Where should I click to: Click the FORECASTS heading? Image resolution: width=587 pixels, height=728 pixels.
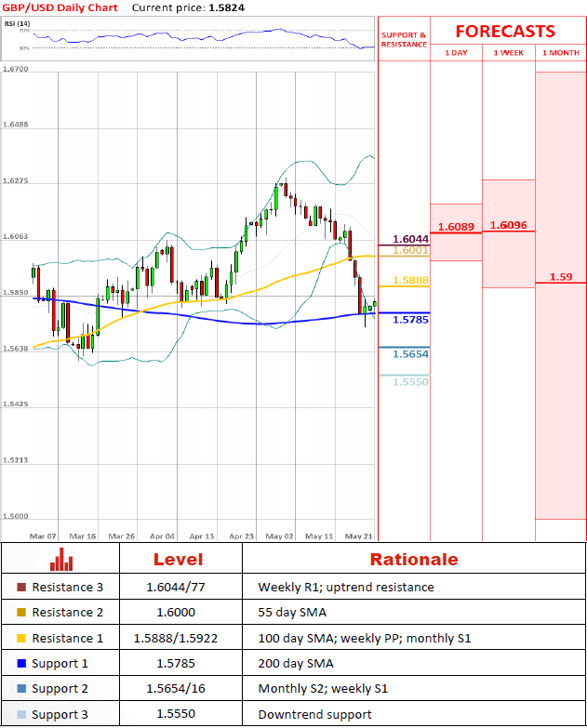click(x=505, y=31)
